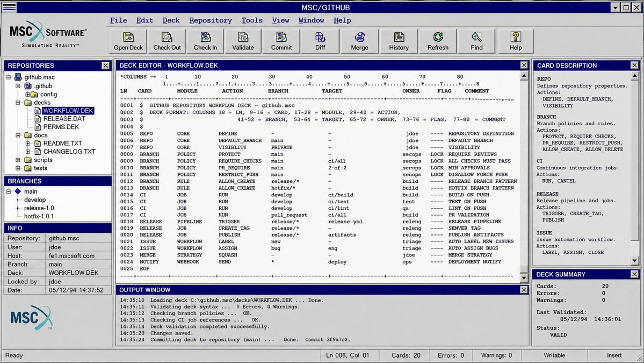
Task: Open CHANGELOG.TXT file
Action: [x=69, y=151]
